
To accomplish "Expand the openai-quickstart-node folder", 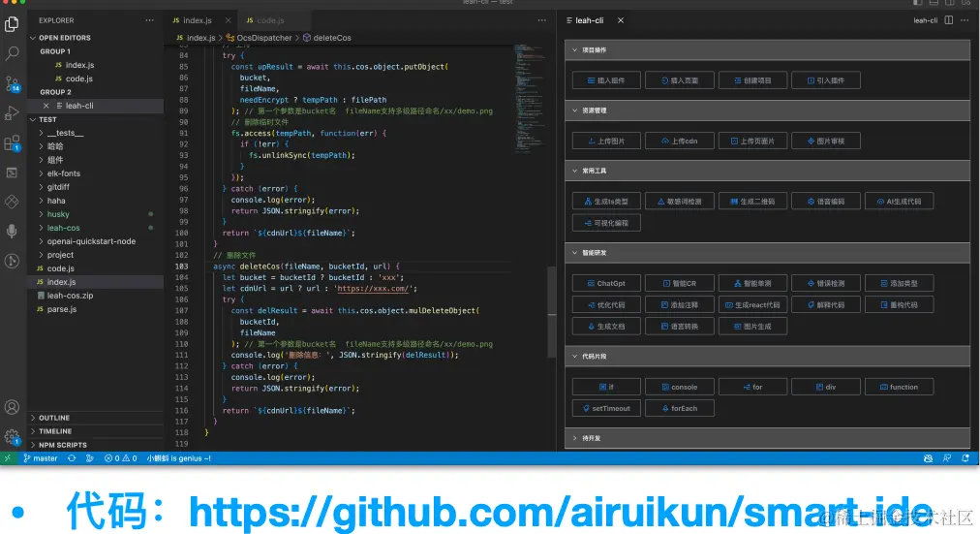I will [96, 241].
